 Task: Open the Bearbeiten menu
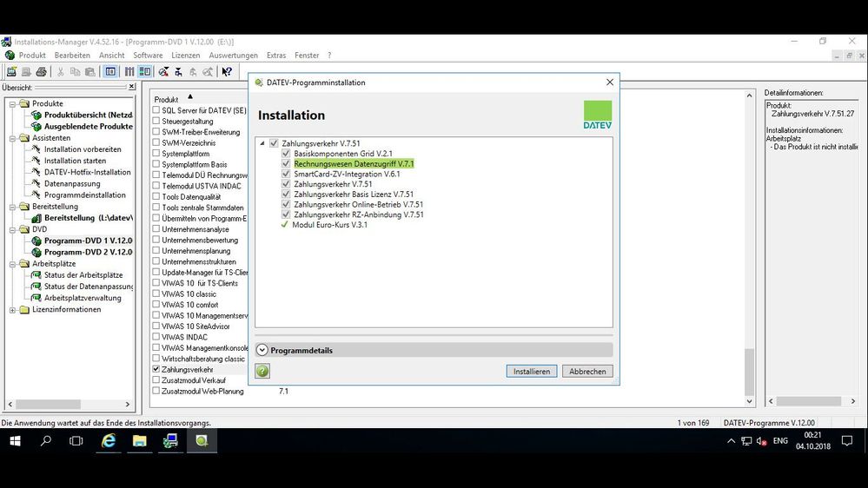72,56
